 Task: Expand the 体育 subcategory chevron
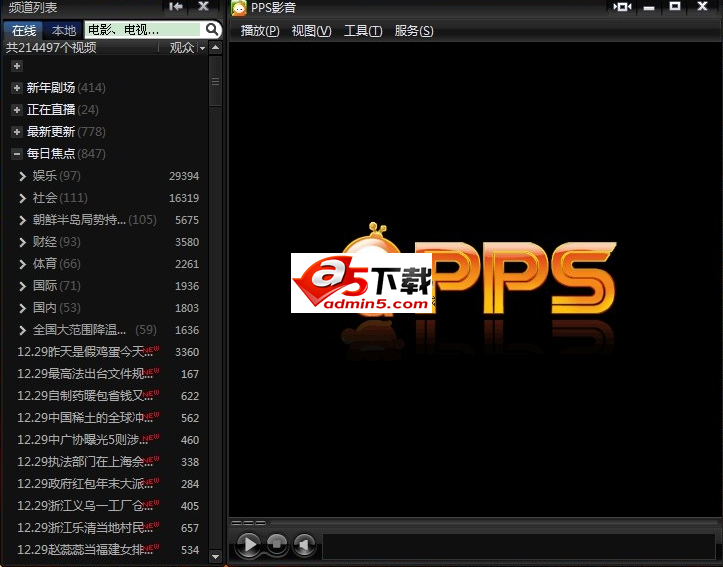(23, 264)
